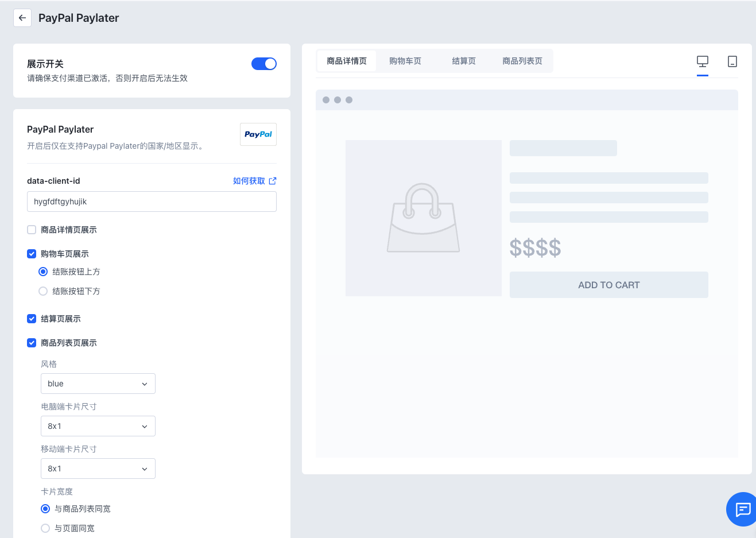Click the data-client-id field label
This screenshot has width=756, height=538.
(x=53, y=181)
